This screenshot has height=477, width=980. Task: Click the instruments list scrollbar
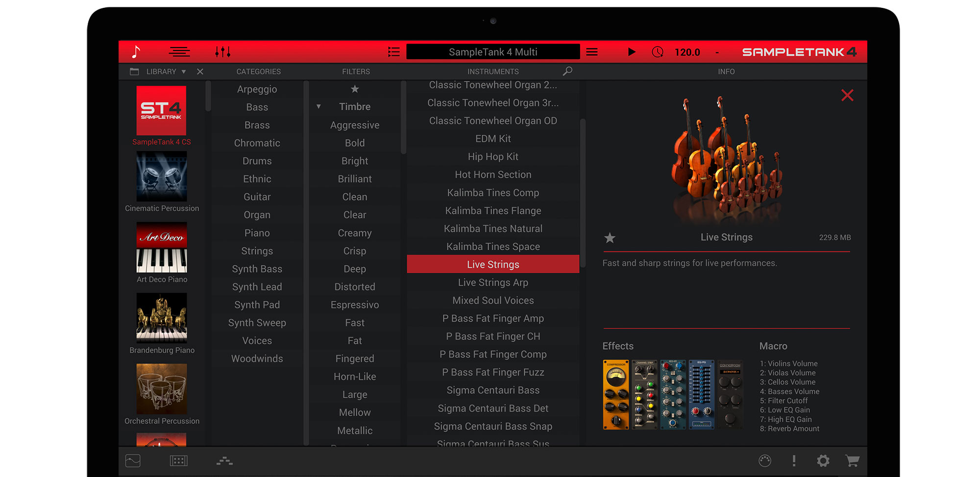pos(583,196)
